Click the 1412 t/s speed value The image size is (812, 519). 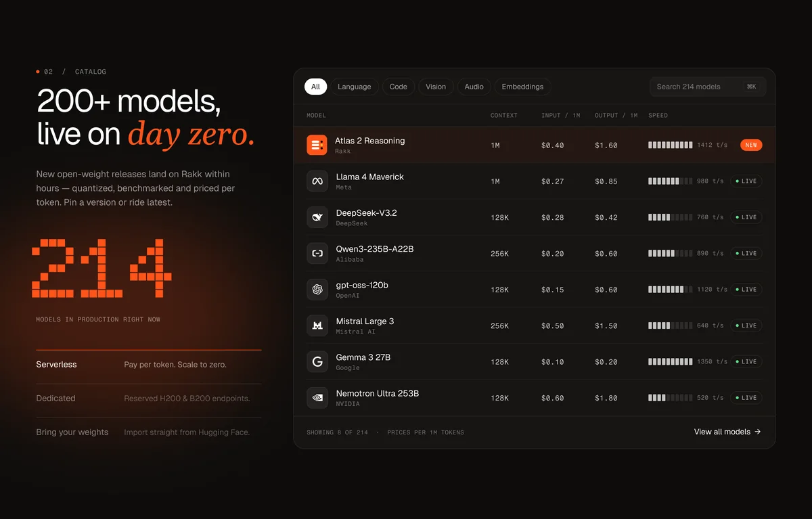[x=713, y=145]
